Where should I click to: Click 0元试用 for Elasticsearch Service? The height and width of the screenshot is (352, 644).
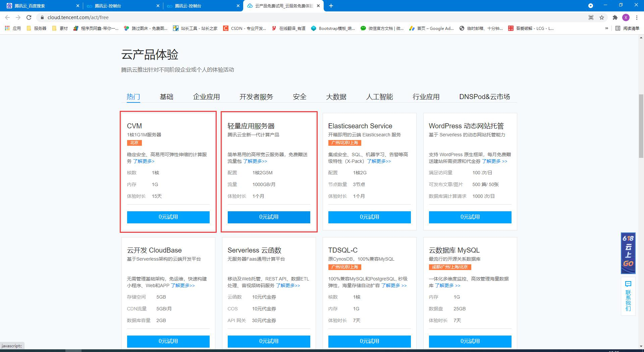(370, 217)
